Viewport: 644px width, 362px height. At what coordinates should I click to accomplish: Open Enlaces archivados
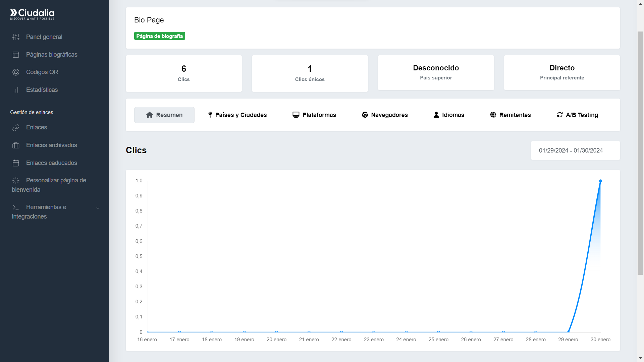(x=51, y=145)
